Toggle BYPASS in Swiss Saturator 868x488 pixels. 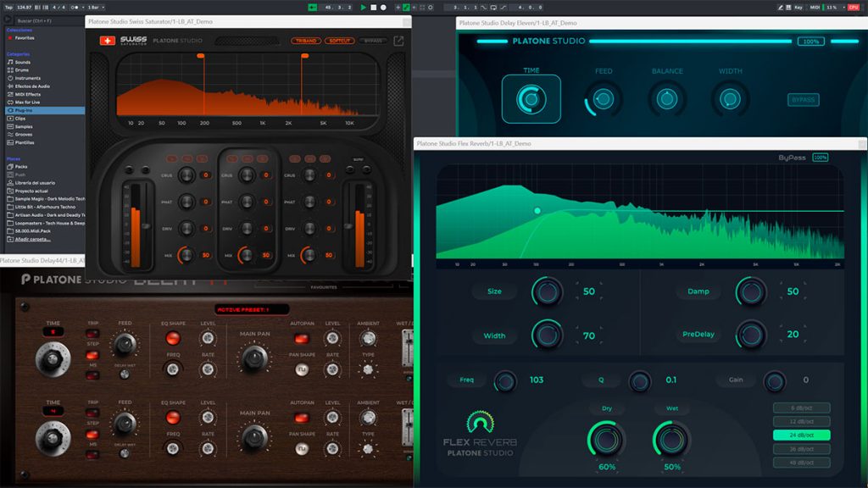coord(373,41)
